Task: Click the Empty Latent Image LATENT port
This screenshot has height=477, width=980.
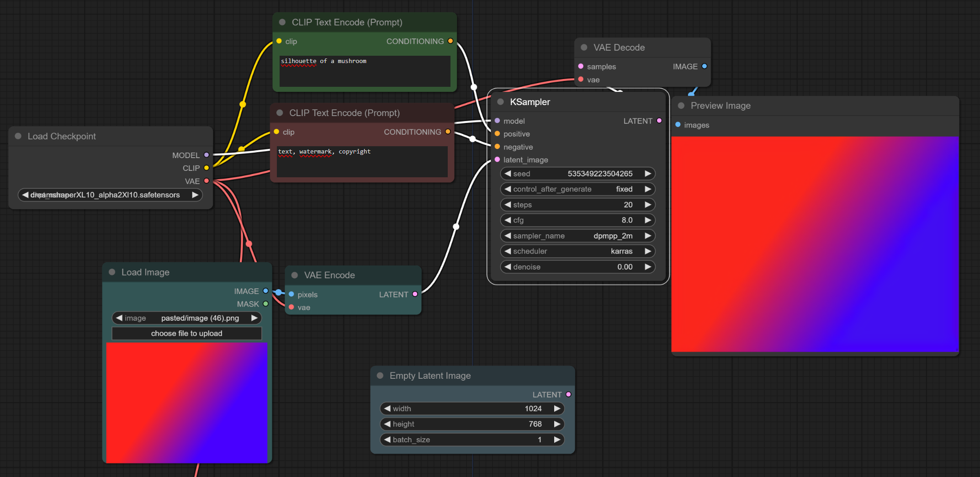Action: (x=568, y=394)
